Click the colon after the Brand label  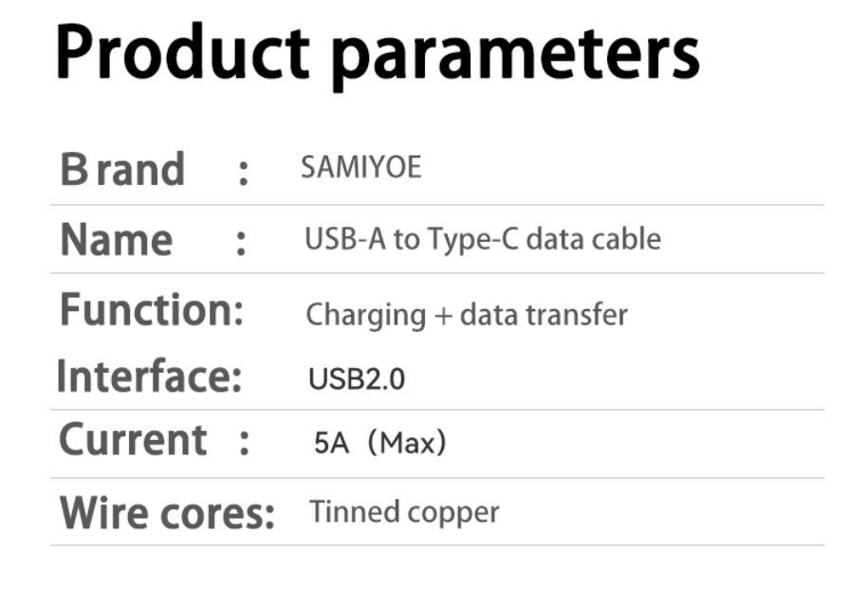[x=243, y=172]
